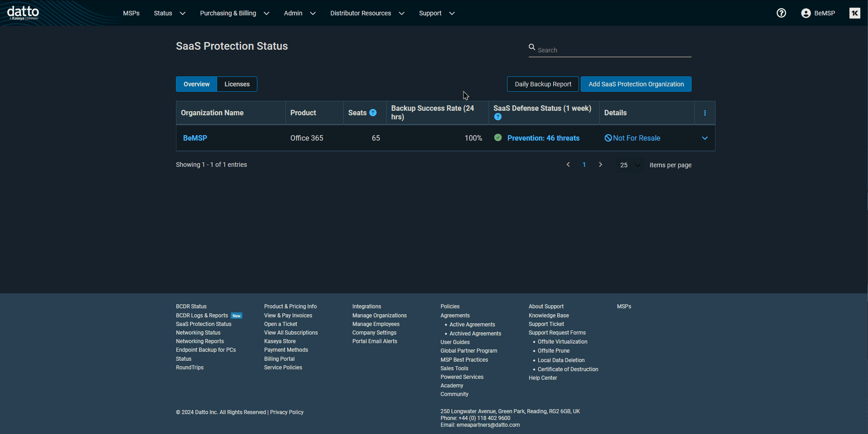Click the BeMSP user account icon

(x=806, y=13)
